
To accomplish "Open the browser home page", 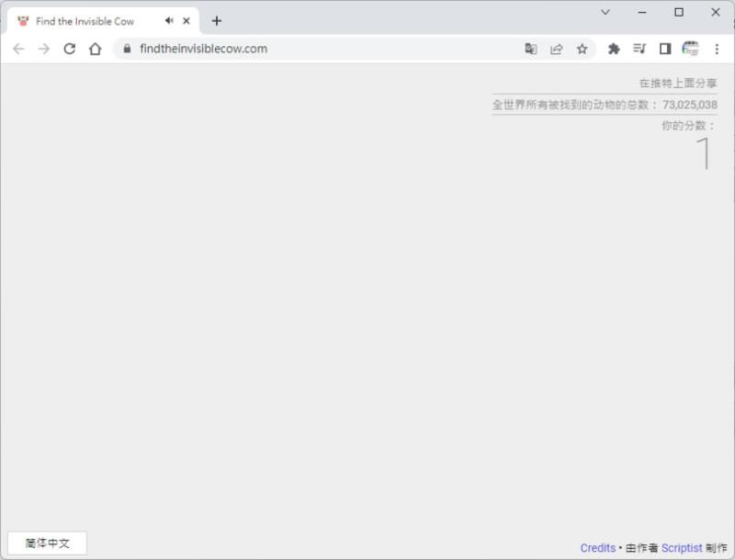I will [96, 49].
